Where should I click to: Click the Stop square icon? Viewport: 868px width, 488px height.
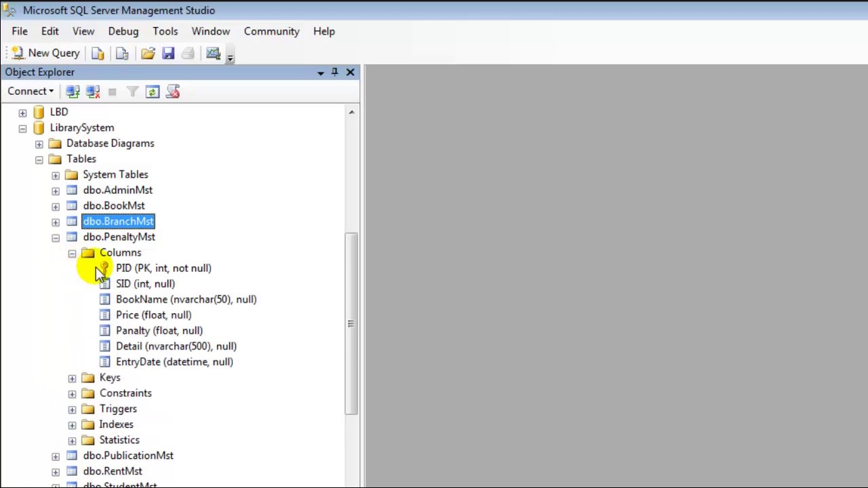(x=113, y=91)
